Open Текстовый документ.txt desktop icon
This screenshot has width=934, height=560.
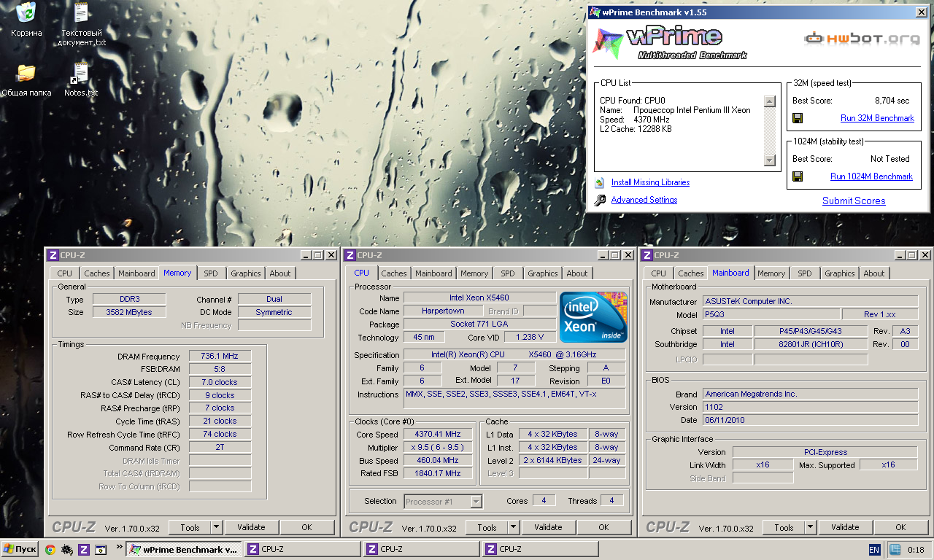[81, 13]
